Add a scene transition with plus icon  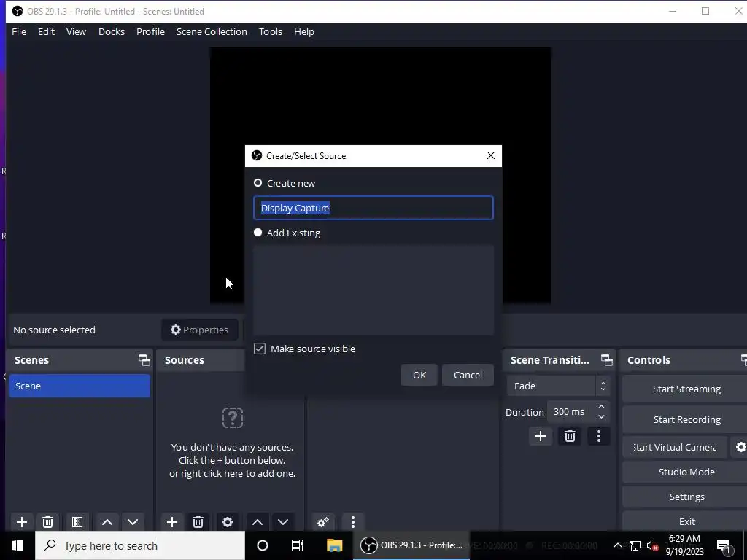pos(541,436)
